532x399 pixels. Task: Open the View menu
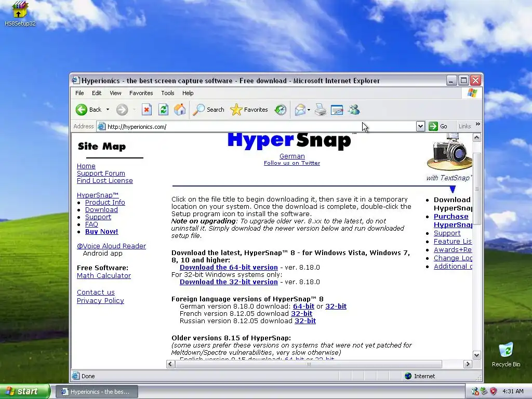point(115,93)
